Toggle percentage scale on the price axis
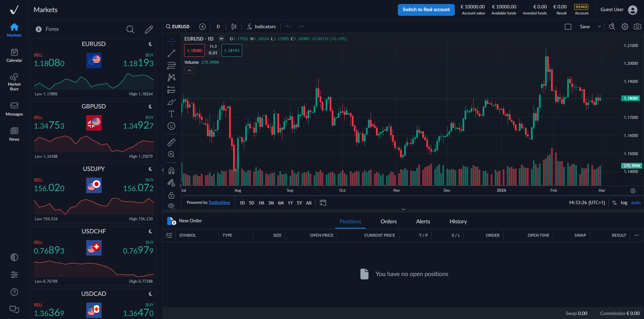 pos(614,202)
